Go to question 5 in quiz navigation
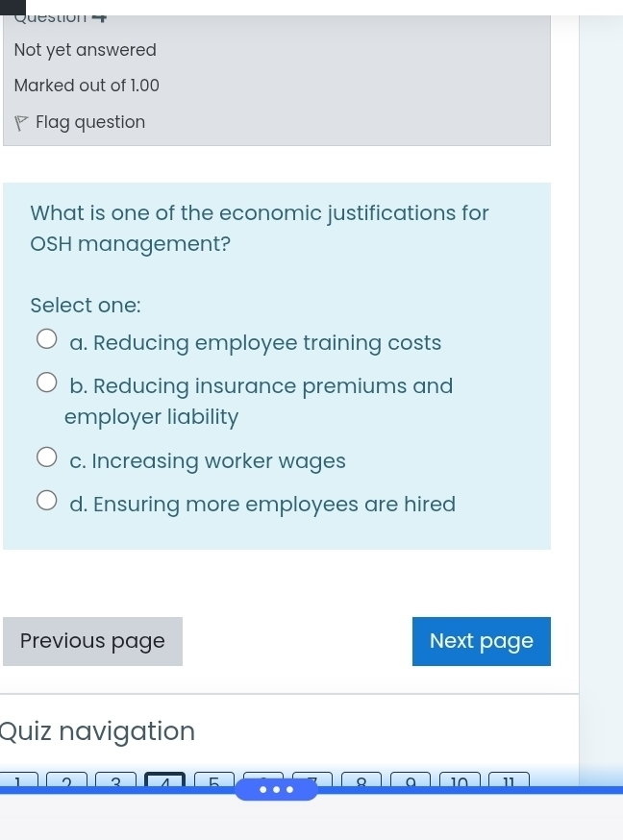The width and height of the screenshot is (623, 840). [214, 778]
